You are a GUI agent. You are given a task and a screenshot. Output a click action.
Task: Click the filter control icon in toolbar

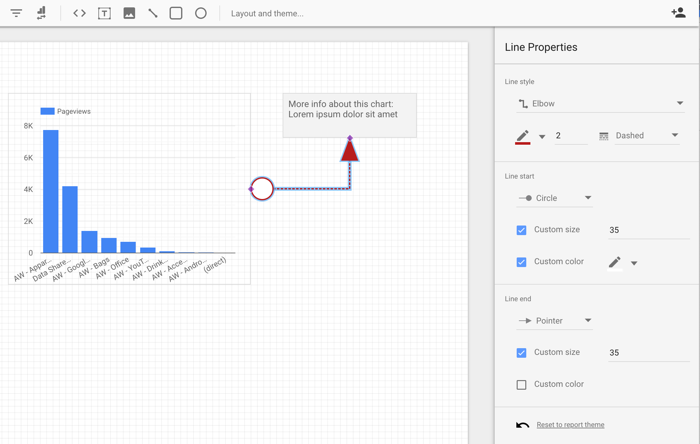16,13
